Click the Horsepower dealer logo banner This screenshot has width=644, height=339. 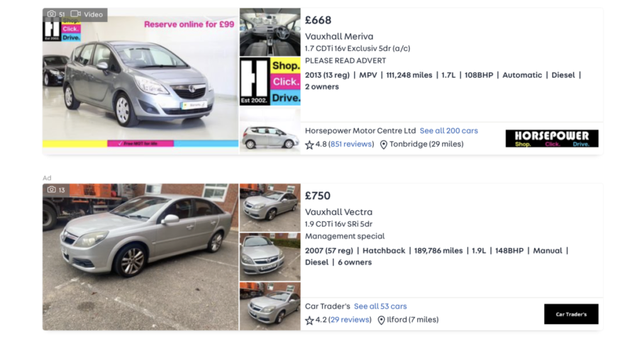(x=552, y=138)
